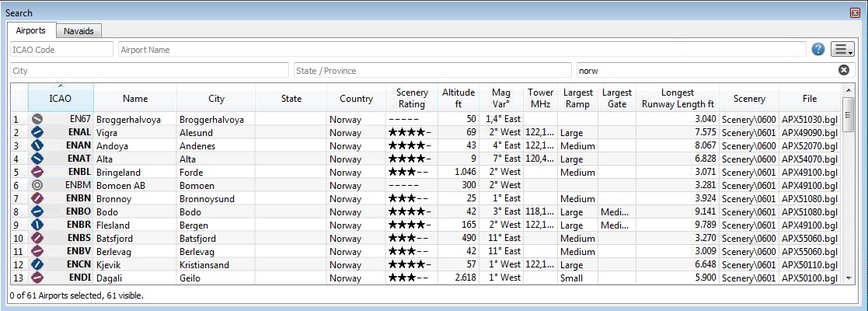The width and height of the screenshot is (868, 311).
Task: Sort by the Name column header
Action: [x=135, y=98]
